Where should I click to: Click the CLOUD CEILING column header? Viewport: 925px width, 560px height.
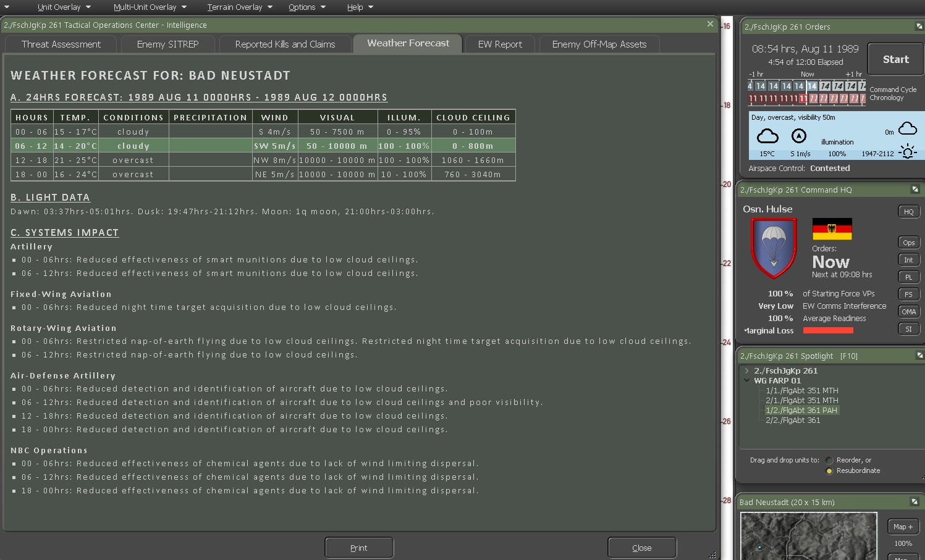point(473,117)
